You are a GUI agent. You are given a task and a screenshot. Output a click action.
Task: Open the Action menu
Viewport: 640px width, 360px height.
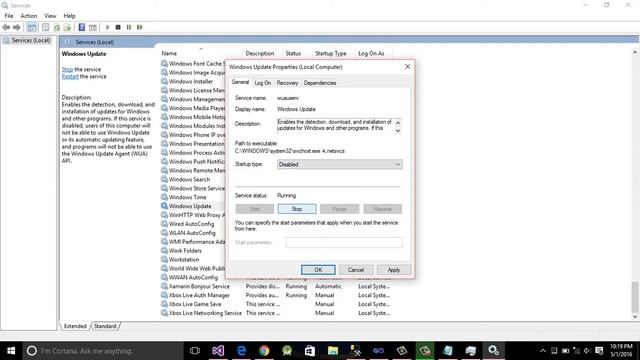point(29,16)
